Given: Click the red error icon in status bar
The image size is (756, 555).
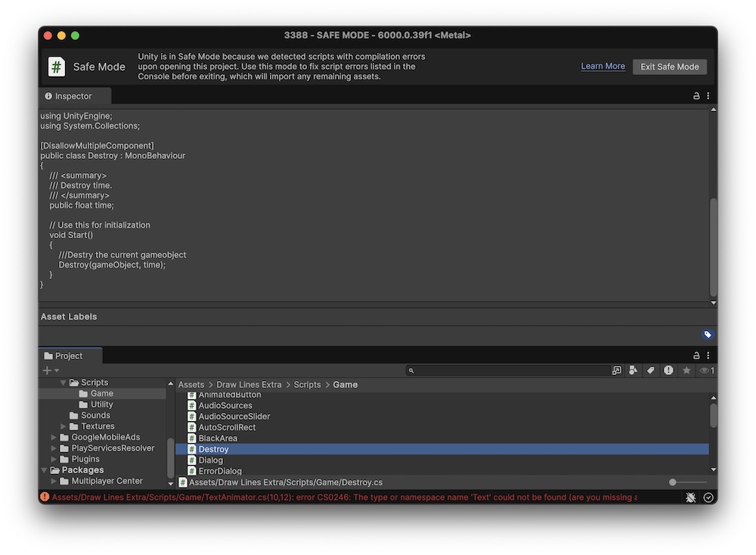Looking at the screenshot, I should 45,497.
